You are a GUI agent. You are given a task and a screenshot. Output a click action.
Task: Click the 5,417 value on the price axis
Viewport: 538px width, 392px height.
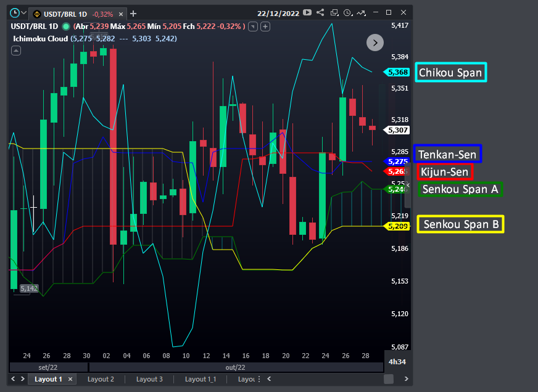(400, 25)
